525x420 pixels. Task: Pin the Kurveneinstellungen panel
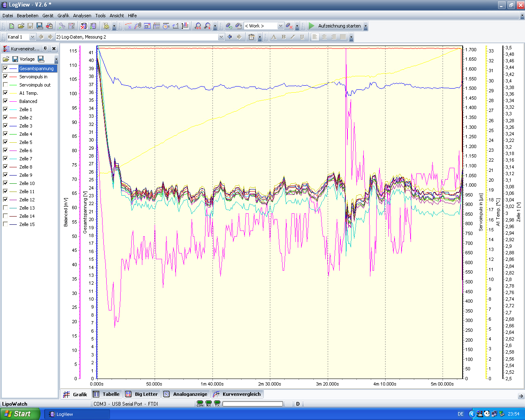coord(46,48)
